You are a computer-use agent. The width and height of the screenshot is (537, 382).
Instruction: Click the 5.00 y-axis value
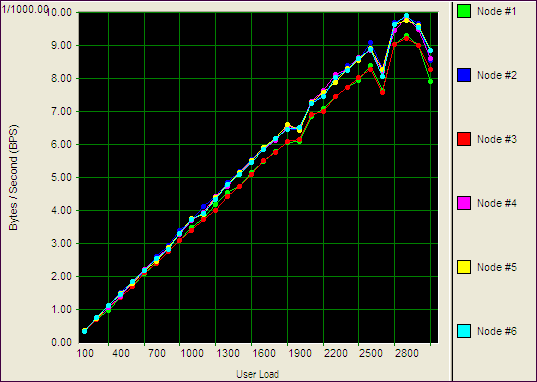tap(62, 177)
